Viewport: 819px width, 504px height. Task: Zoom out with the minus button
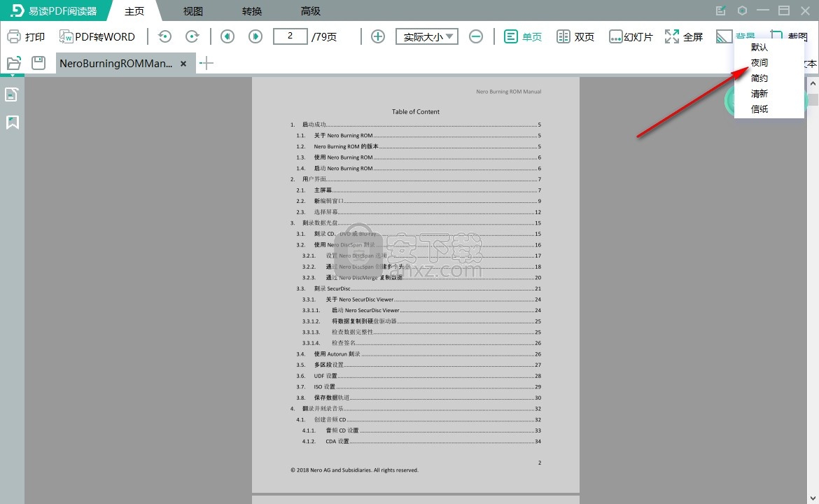[x=476, y=36]
